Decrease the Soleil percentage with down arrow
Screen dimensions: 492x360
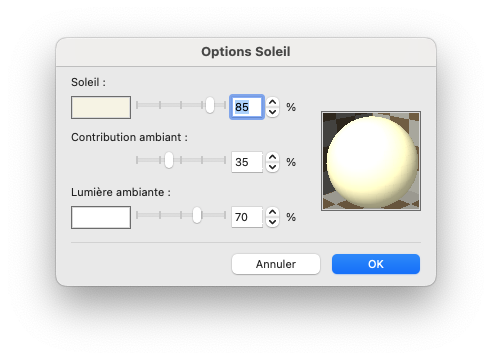point(272,112)
